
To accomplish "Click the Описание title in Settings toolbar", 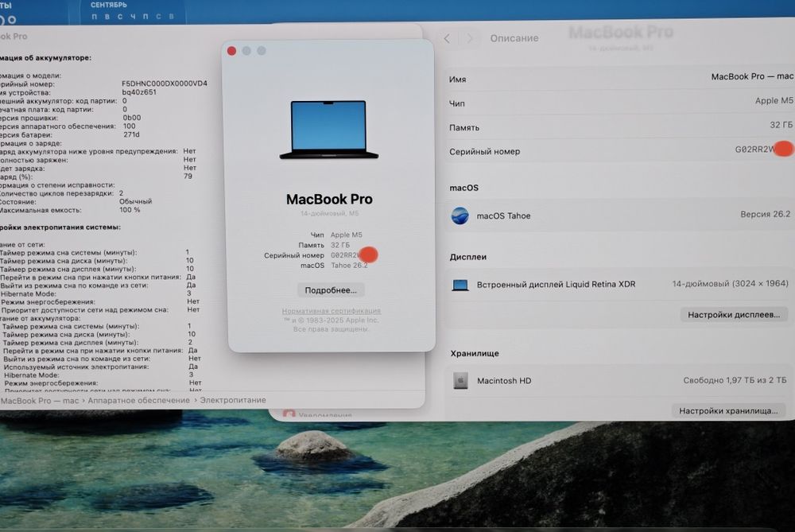I will [514, 38].
